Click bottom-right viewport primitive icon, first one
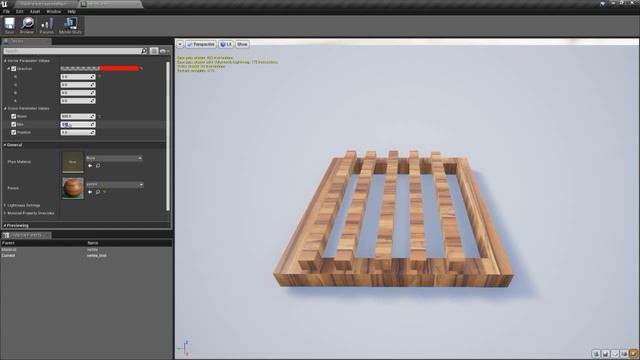The height and width of the screenshot is (360, 640). 596,353
